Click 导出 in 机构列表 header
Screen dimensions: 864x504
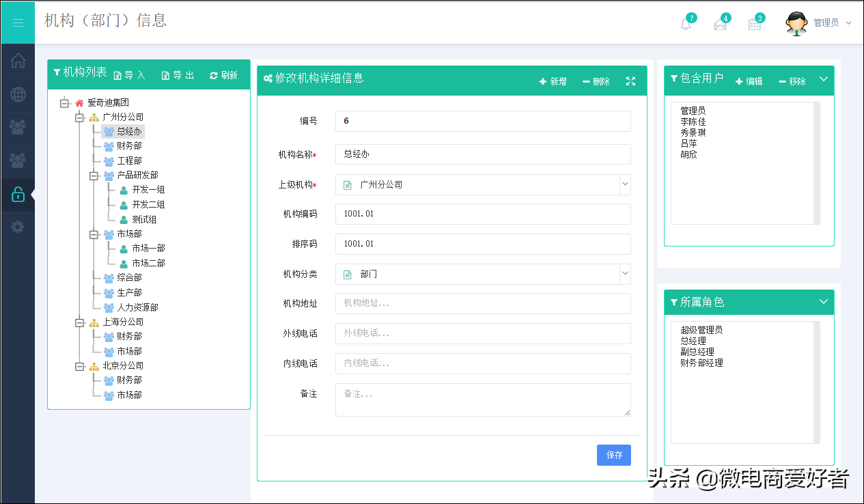(178, 75)
